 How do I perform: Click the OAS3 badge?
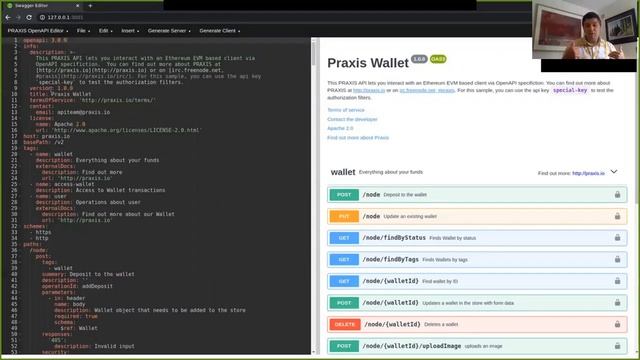click(x=438, y=59)
